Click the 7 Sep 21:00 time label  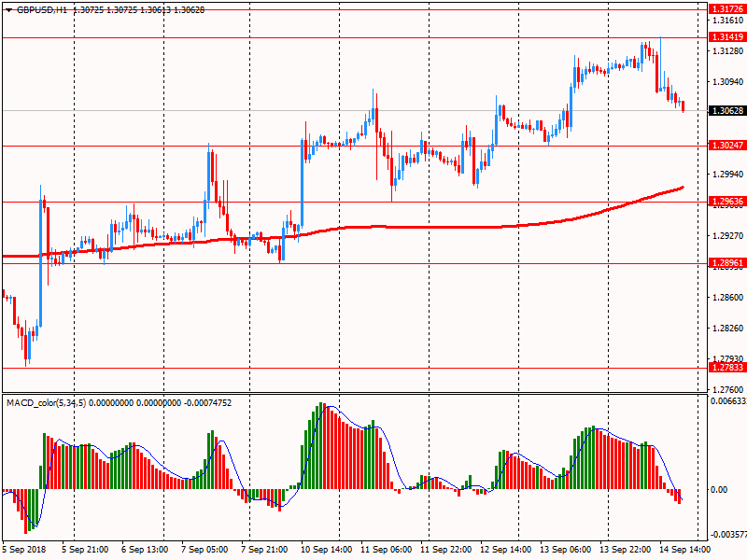point(264,550)
